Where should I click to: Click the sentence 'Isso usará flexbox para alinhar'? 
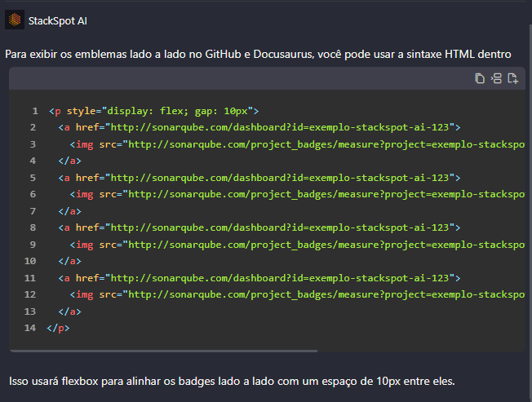232,382
